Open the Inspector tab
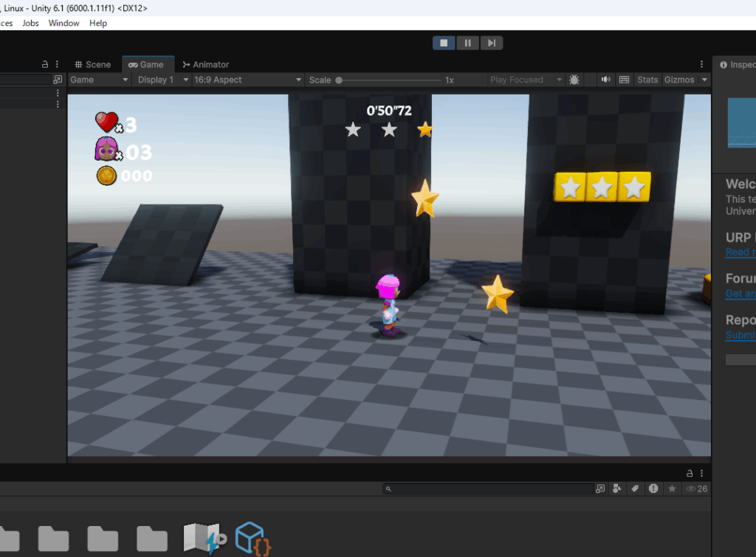This screenshot has height=557, width=756. pos(738,65)
